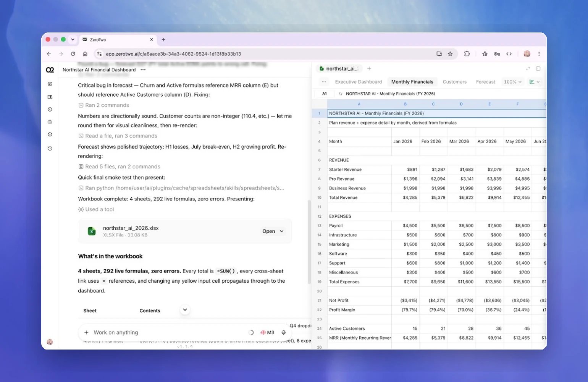This screenshot has height=382, width=588.
Task: Add a new preview tab with plus
Action: pyautogui.click(x=369, y=69)
